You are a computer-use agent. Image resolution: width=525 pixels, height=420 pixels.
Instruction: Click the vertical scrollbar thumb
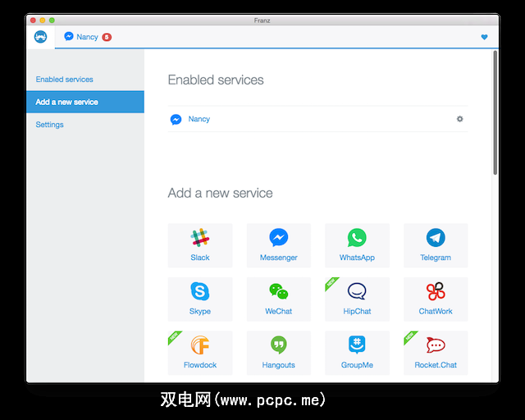point(495,112)
